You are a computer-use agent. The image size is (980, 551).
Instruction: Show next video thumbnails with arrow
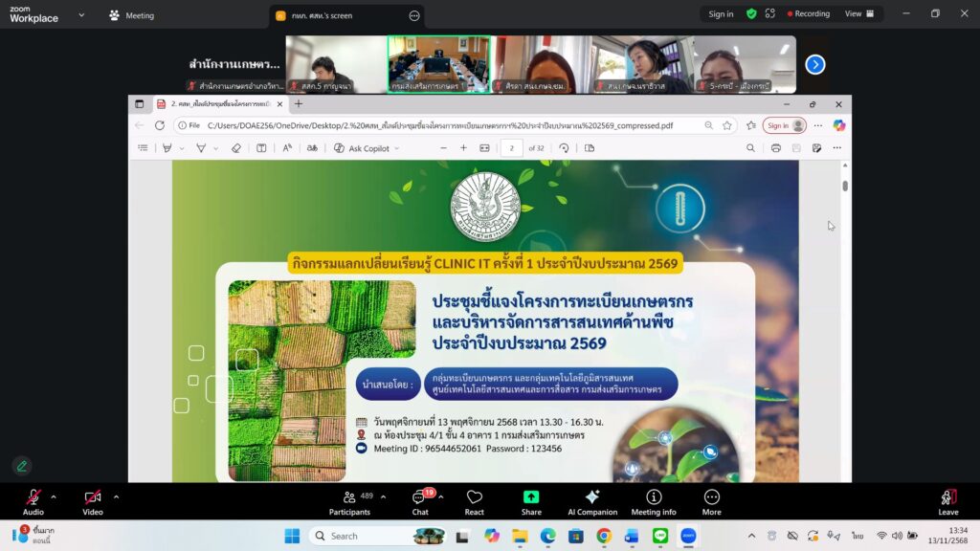click(x=814, y=64)
